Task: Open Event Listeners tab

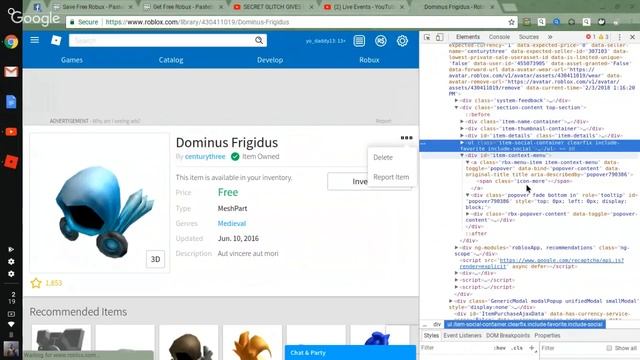Action: 462,336
